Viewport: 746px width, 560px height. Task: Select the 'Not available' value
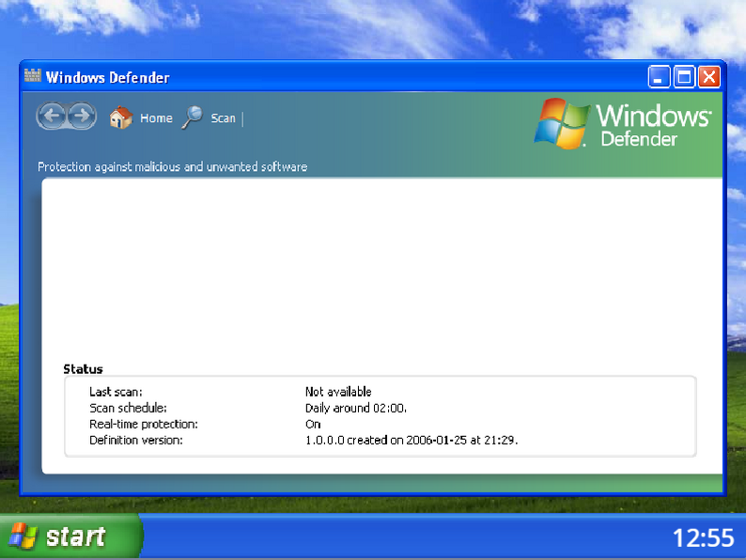click(x=338, y=392)
